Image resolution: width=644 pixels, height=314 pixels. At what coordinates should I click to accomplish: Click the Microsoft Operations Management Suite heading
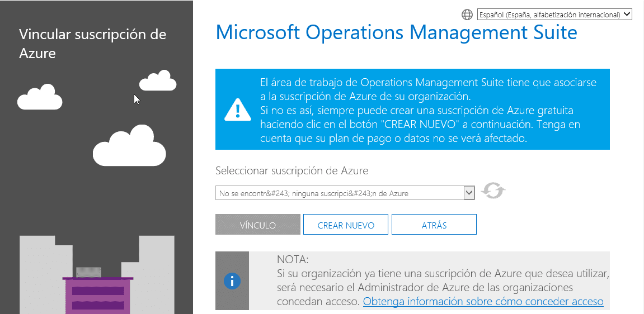(396, 32)
